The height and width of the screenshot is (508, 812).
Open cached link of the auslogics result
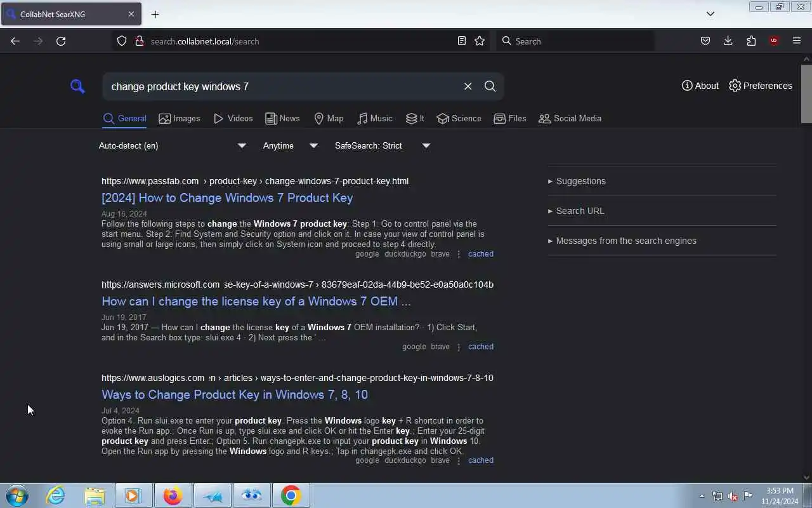(480, 460)
